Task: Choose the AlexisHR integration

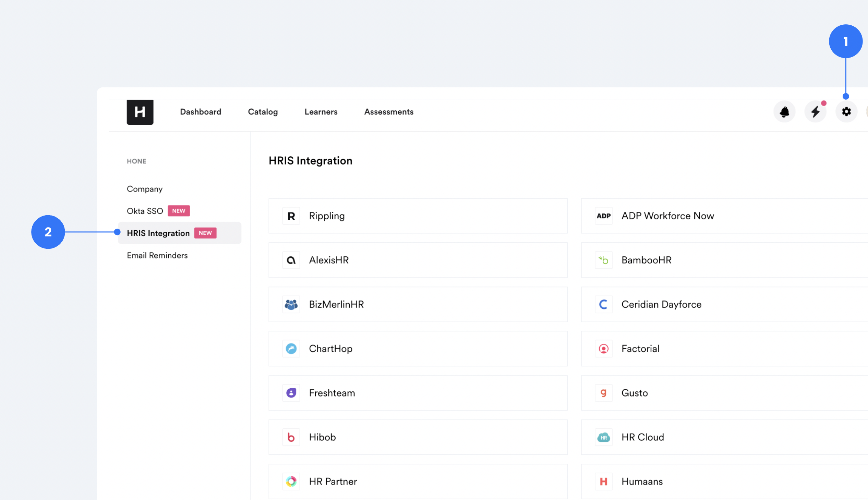Action: 418,260
